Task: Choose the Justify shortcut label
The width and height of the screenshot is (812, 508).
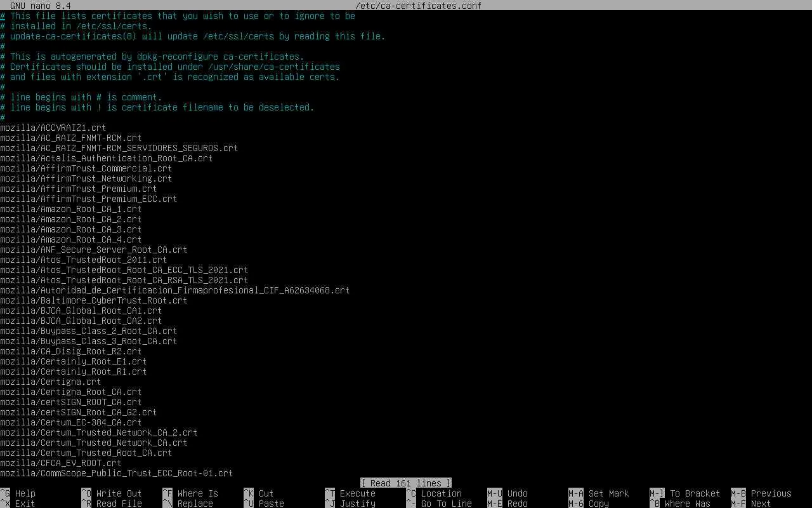Action: point(357,504)
